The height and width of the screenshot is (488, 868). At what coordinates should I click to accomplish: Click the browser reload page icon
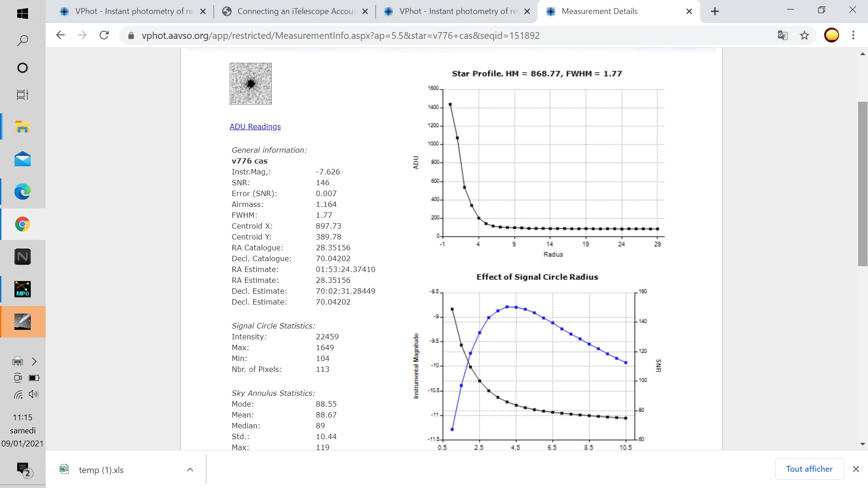[x=104, y=35]
